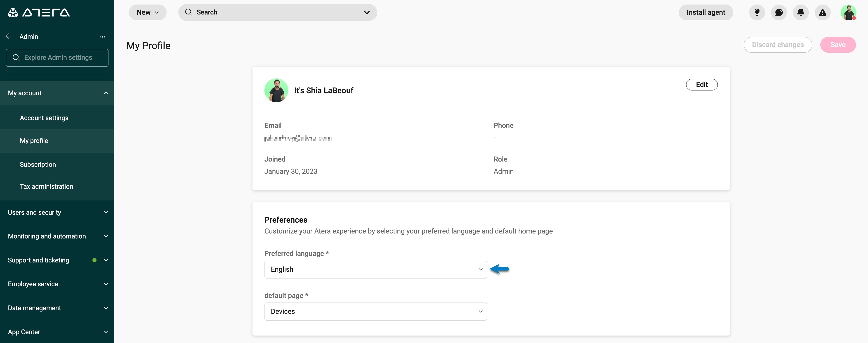Click the blurred email address value
The width and height of the screenshot is (868, 343).
coord(298,138)
